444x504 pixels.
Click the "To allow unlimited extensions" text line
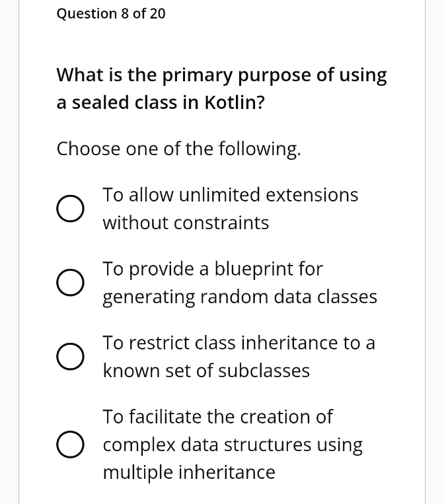click(x=230, y=195)
